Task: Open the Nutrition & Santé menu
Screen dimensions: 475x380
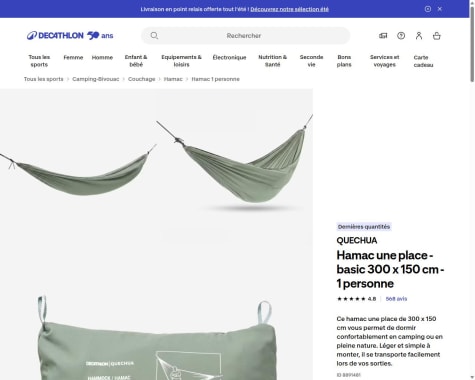Action: (x=272, y=61)
